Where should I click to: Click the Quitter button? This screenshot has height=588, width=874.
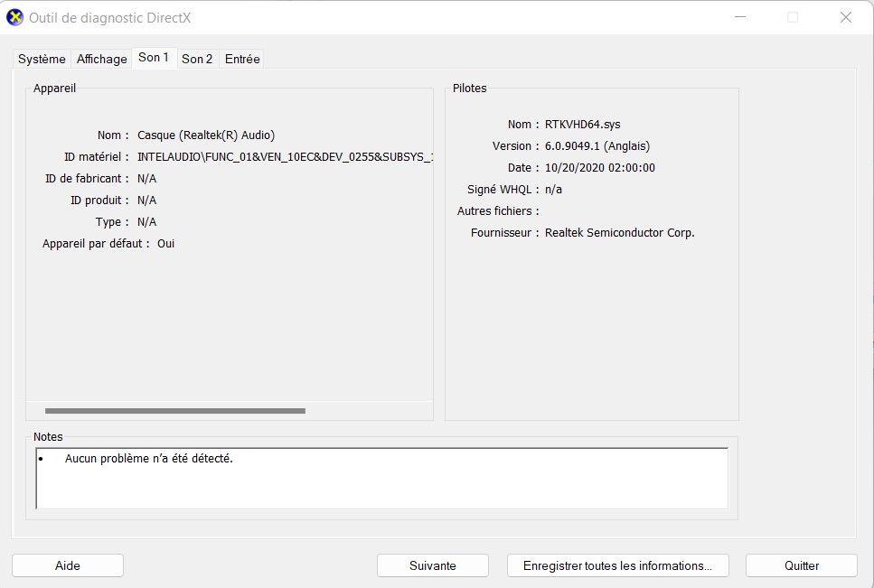[802, 565]
